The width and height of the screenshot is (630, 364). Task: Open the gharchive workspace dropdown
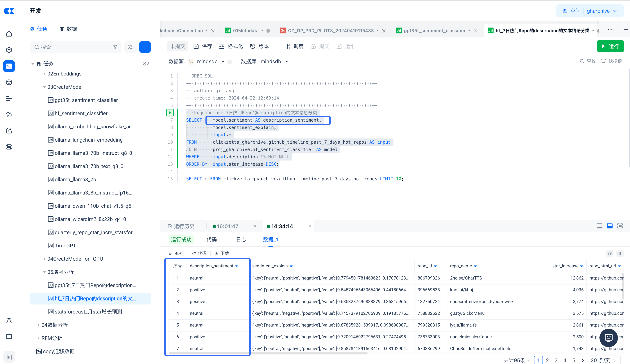[602, 11]
